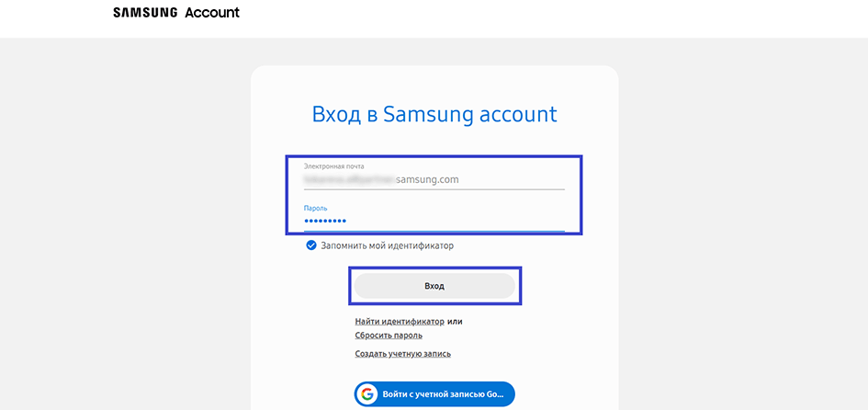Focus the password input field
This screenshot has height=410, width=868.
[459, 222]
